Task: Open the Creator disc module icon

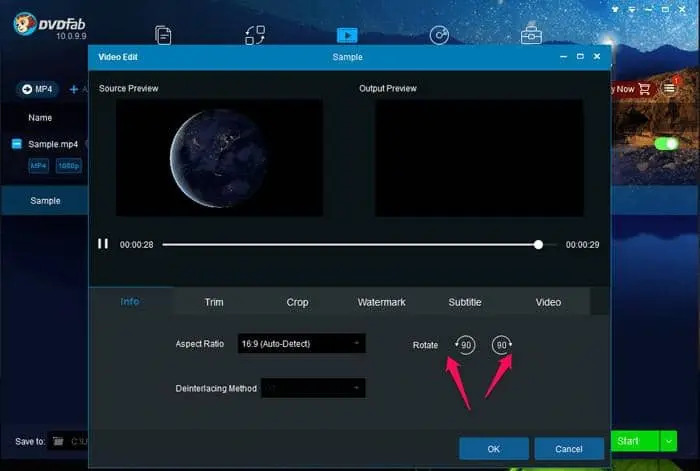Action: click(439, 35)
